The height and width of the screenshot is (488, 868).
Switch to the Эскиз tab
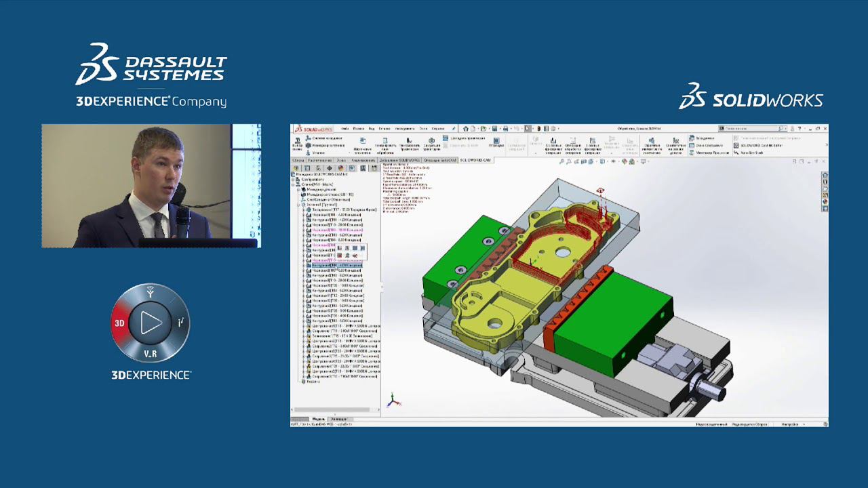(341, 160)
